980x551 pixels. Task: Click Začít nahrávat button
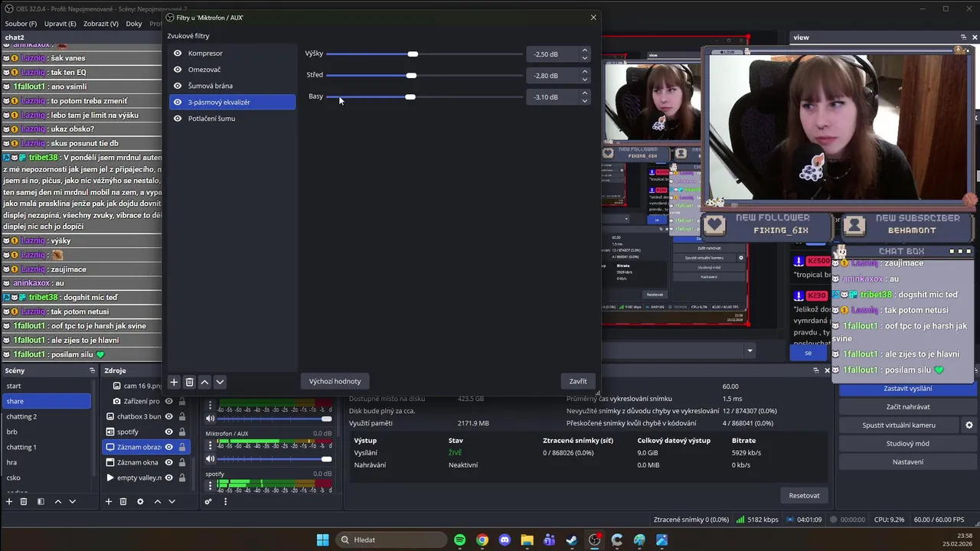point(908,406)
